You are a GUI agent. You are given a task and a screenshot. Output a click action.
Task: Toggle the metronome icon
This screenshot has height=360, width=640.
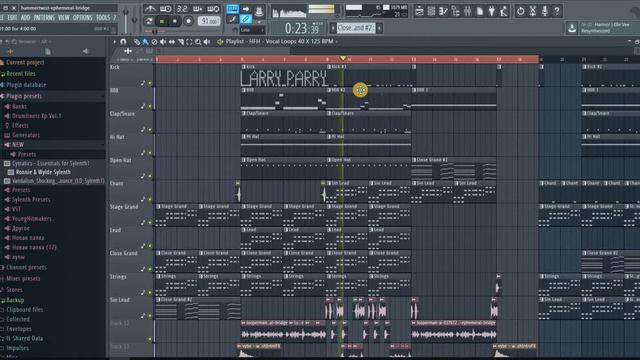click(x=150, y=9)
